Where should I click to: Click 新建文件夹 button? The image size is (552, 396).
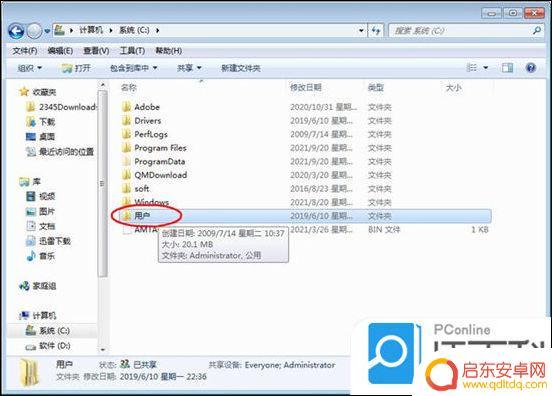[240, 68]
